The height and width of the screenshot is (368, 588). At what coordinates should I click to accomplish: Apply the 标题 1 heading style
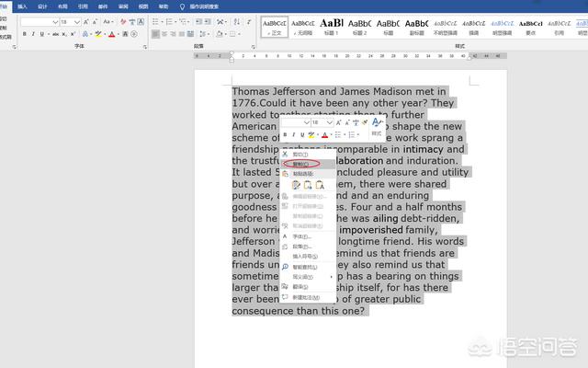[x=331, y=26]
